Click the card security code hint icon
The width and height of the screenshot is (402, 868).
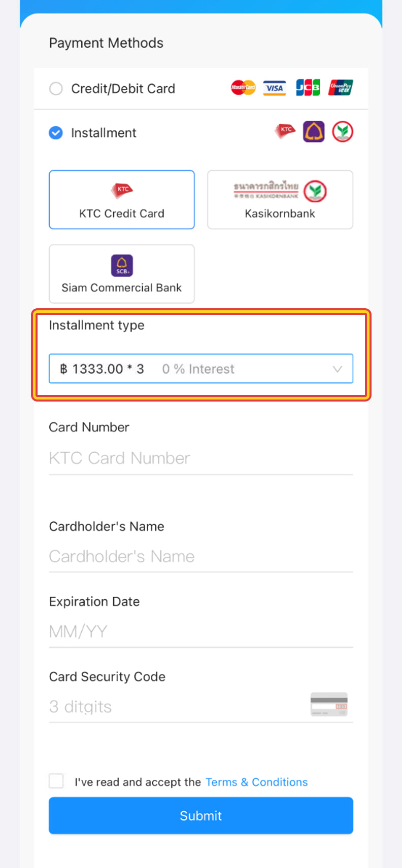tap(329, 704)
